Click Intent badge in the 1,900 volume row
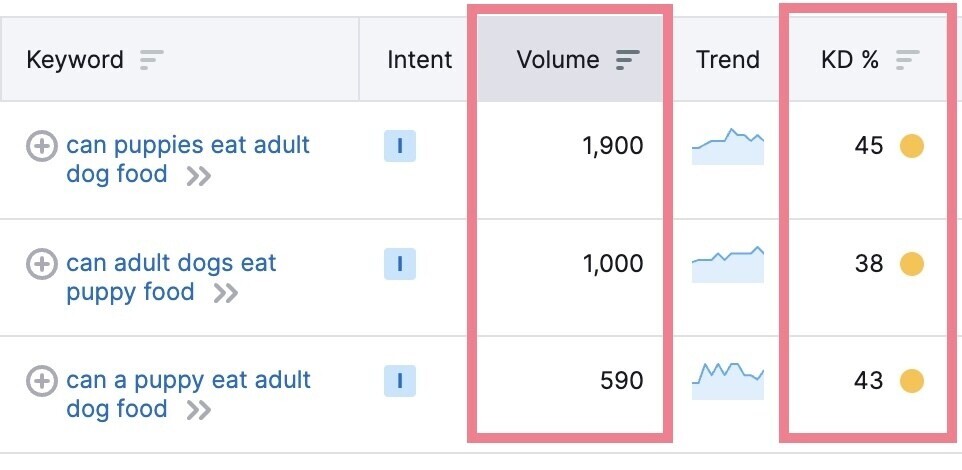 pyautogui.click(x=400, y=146)
